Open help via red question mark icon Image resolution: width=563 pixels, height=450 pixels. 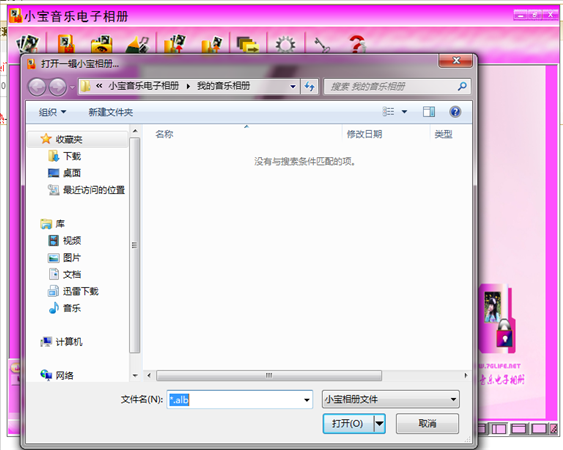pyautogui.click(x=357, y=44)
